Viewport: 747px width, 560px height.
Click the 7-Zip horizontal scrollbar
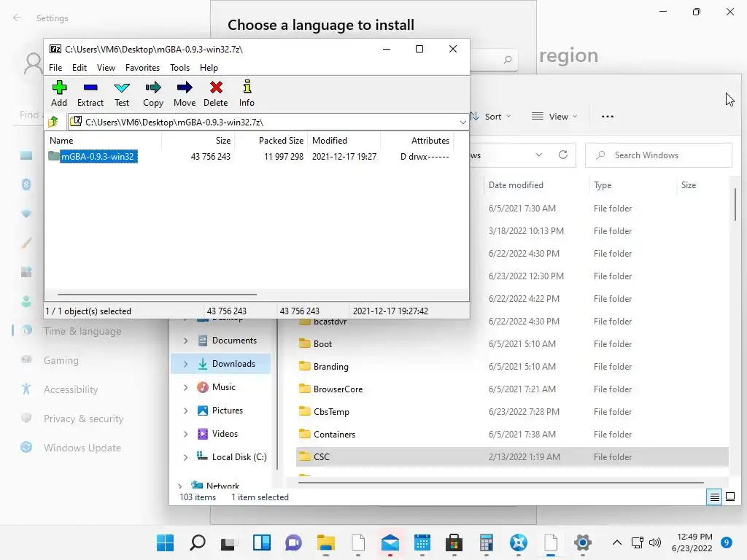[157, 295]
